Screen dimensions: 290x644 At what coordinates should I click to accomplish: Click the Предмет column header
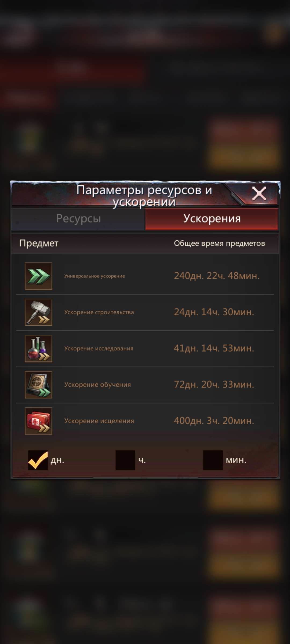(39, 243)
